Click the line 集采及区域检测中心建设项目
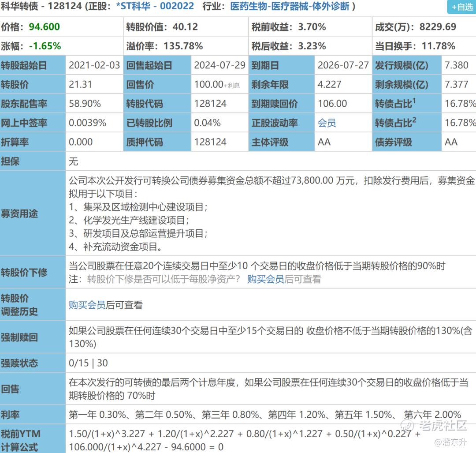 coord(145,207)
